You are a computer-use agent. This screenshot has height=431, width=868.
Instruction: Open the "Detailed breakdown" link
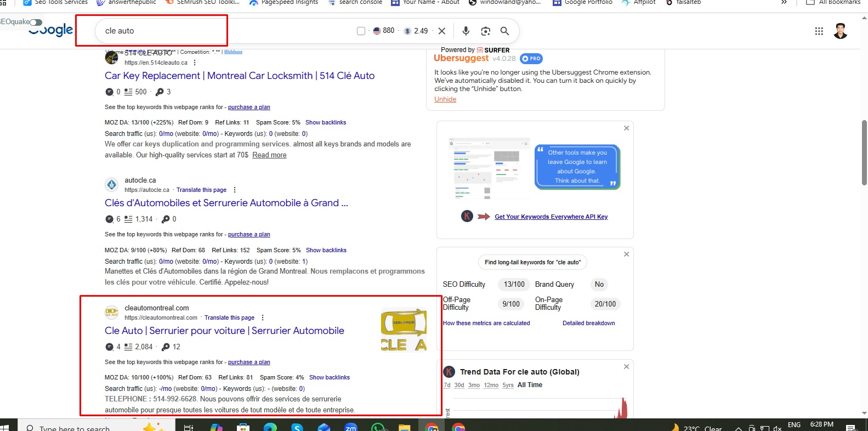click(x=589, y=324)
